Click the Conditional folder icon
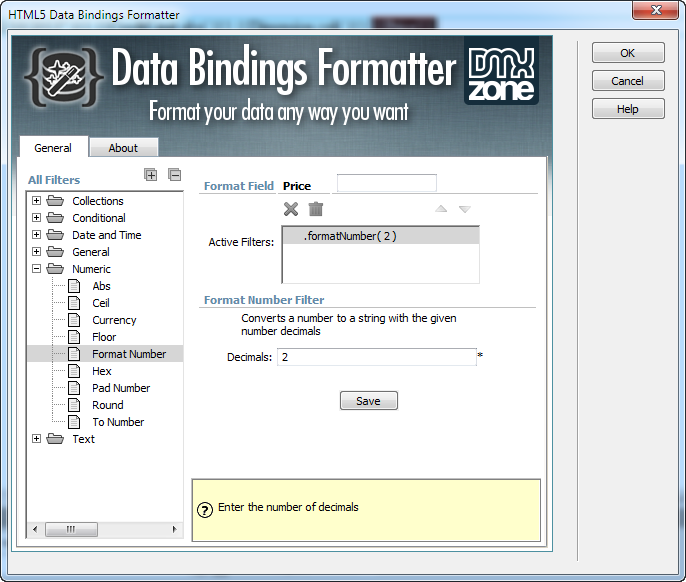Viewport: 686px width, 582px height. tap(55, 218)
